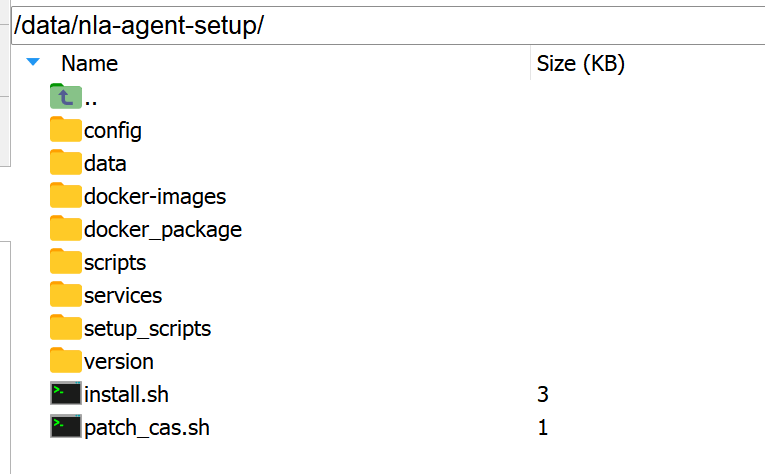Select the config folder icon
Screen dimensions: 765x474
coord(65,130)
